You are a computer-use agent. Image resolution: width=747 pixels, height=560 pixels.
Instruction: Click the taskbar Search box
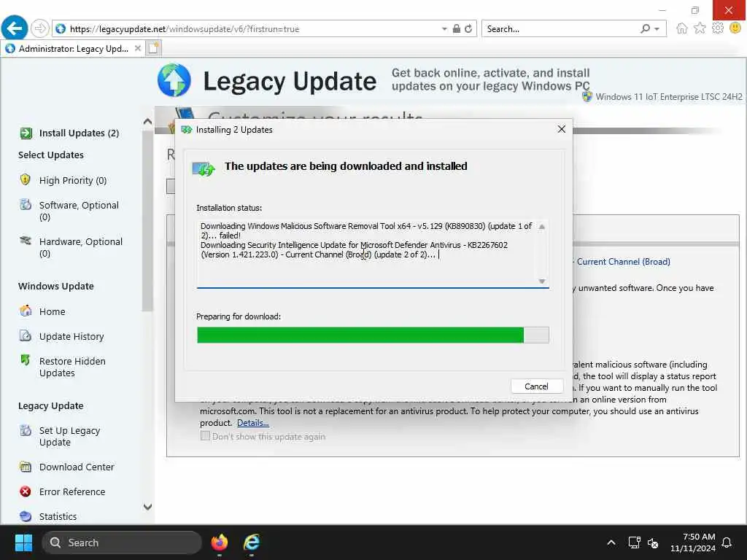pos(122,542)
